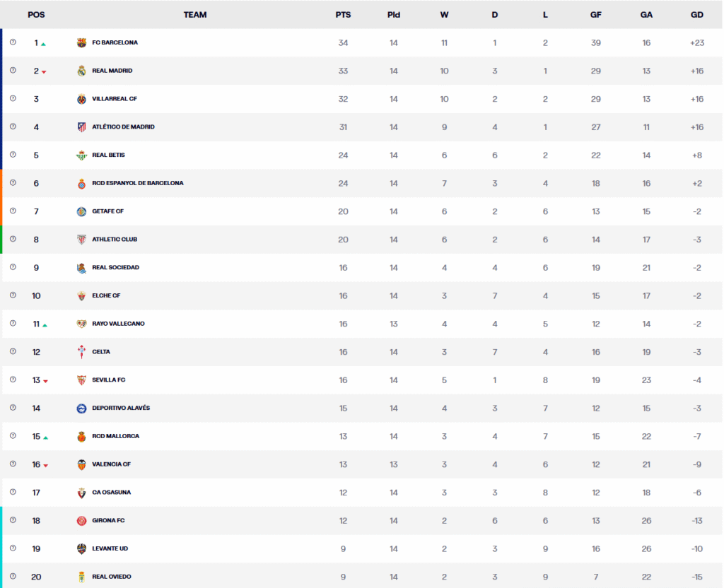Image resolution: width=724 pixels, height=588 pixels.
Task: Click the FC Barcelona club crest
Action: click(81, 42)
